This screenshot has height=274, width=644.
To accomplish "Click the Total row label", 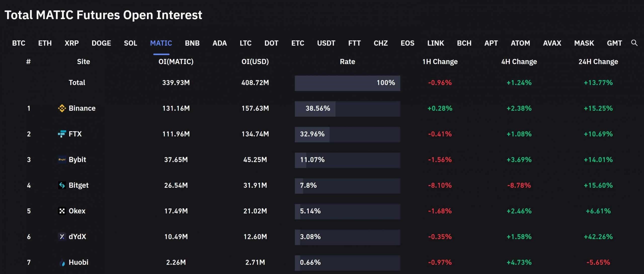I will click(77, 83).
